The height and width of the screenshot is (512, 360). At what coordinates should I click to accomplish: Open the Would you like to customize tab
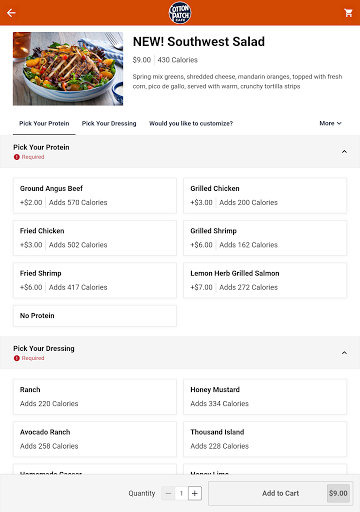click(x=191, y=124)
